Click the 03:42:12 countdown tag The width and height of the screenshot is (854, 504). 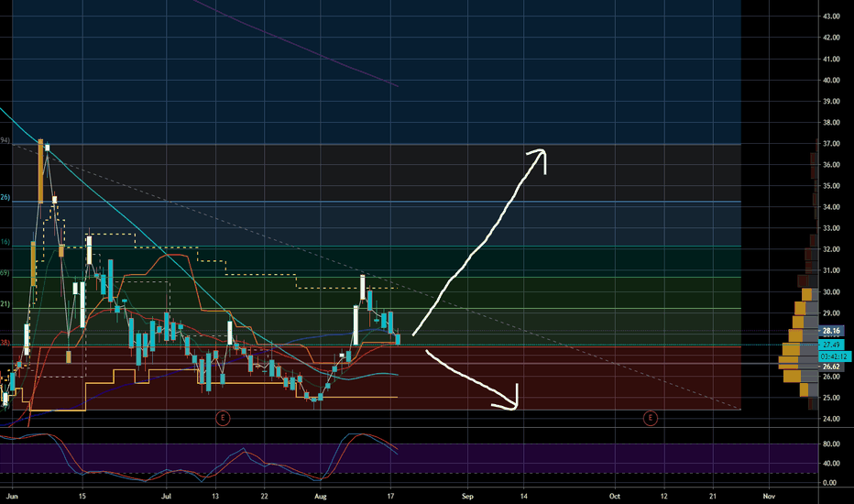tap(834, 356)
